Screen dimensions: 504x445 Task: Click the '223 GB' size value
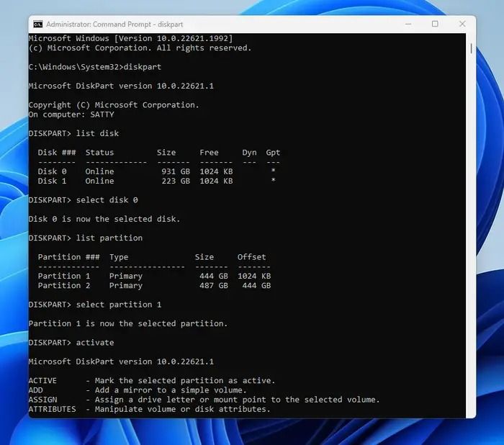(176, 181)
